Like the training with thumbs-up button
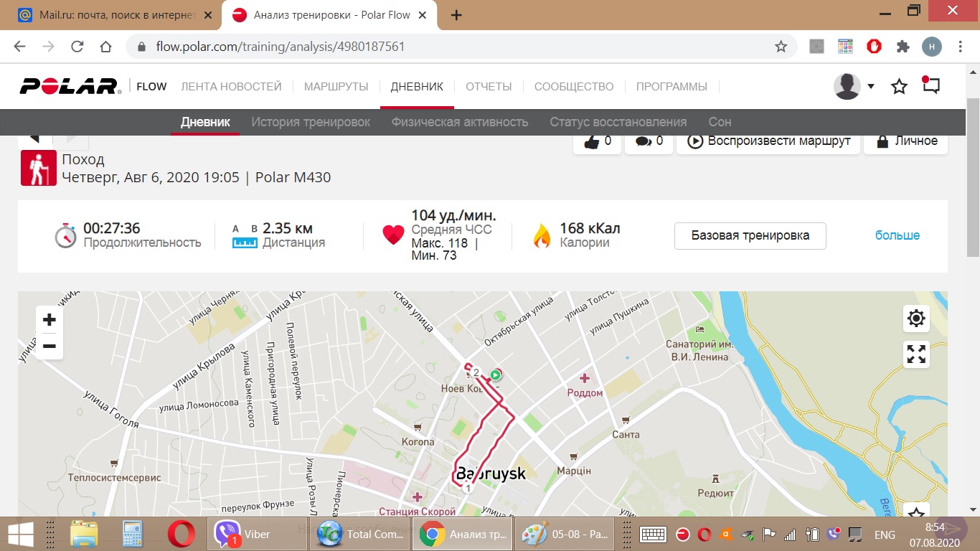Viewport: 980px width, 551px height. [597, 141]
